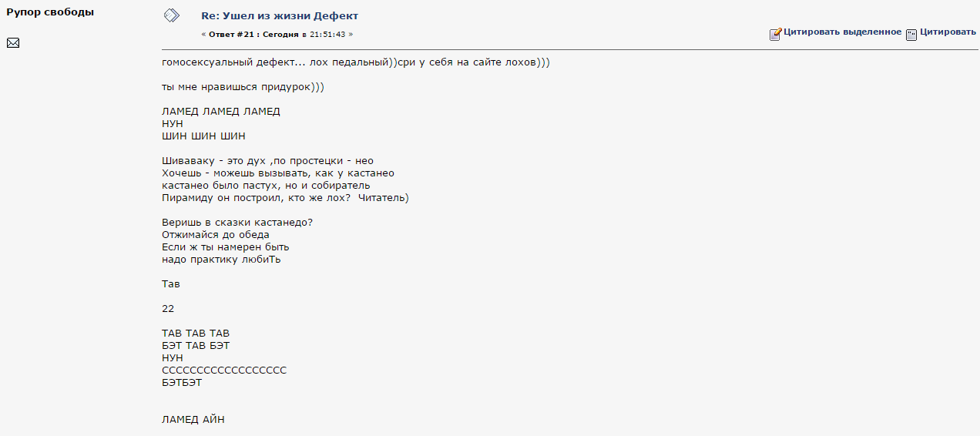The height and width of the screenshot is (436, 980).
Task: Click the word Сегодня in the post header
Action: pyautogui.click(x=279, y=35)
